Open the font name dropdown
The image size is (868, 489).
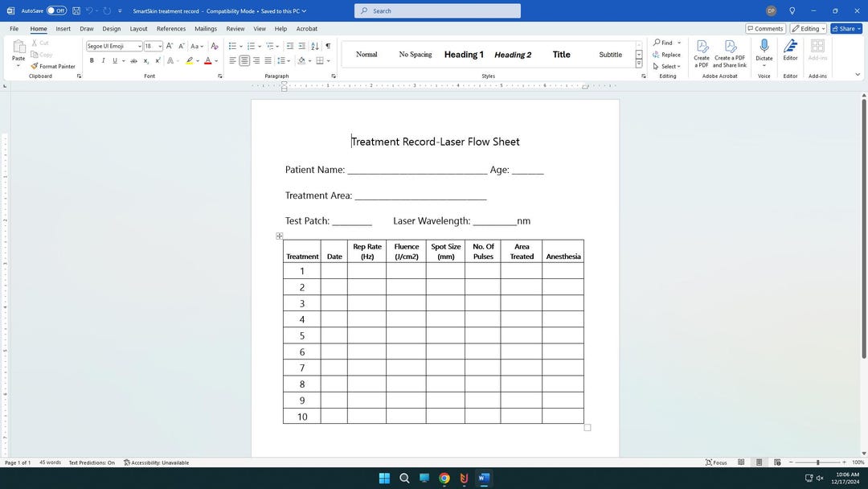(x=140, y=46)
